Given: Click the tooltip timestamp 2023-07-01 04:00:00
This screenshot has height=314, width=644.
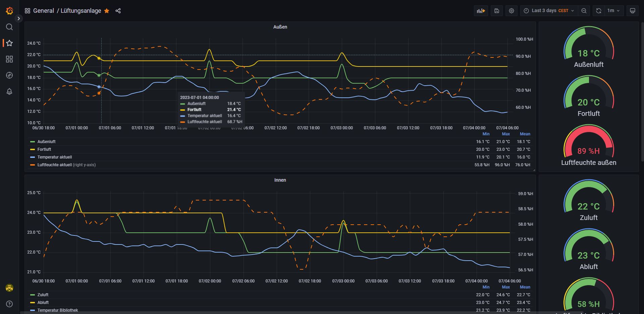Looking at the screenshot, I should click(x=199, y=97).
